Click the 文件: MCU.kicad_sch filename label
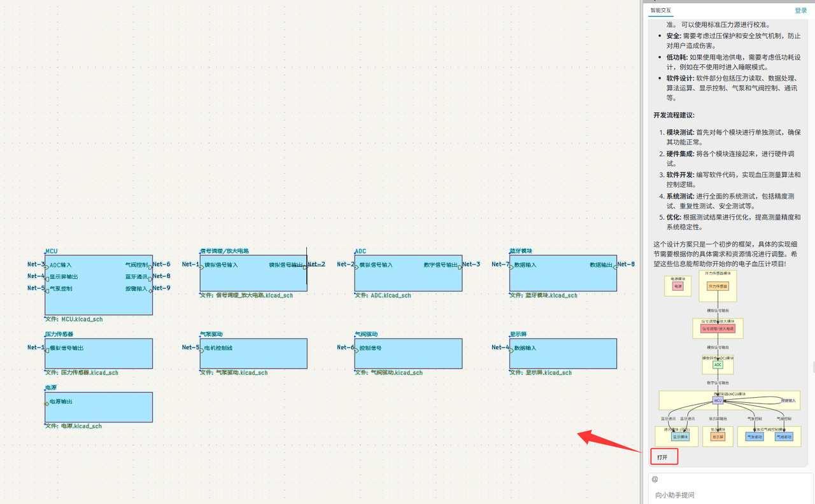 [74, 319]
